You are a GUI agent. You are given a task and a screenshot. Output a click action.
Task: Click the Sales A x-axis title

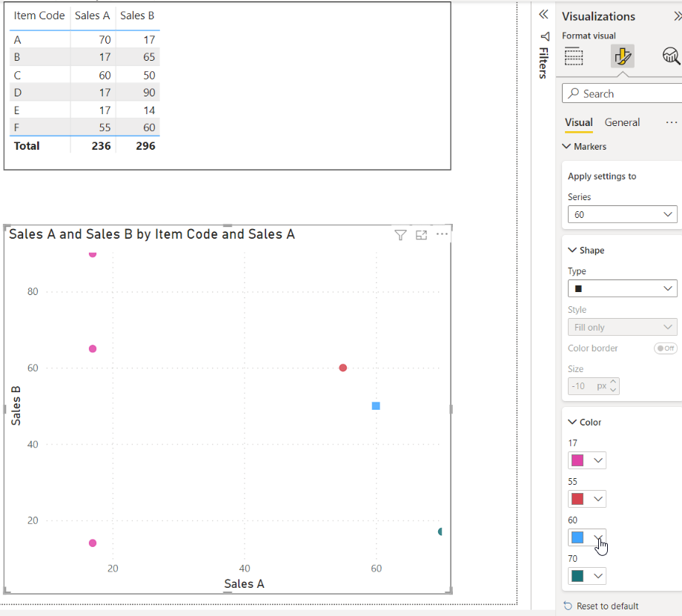(x=244, y=584)
